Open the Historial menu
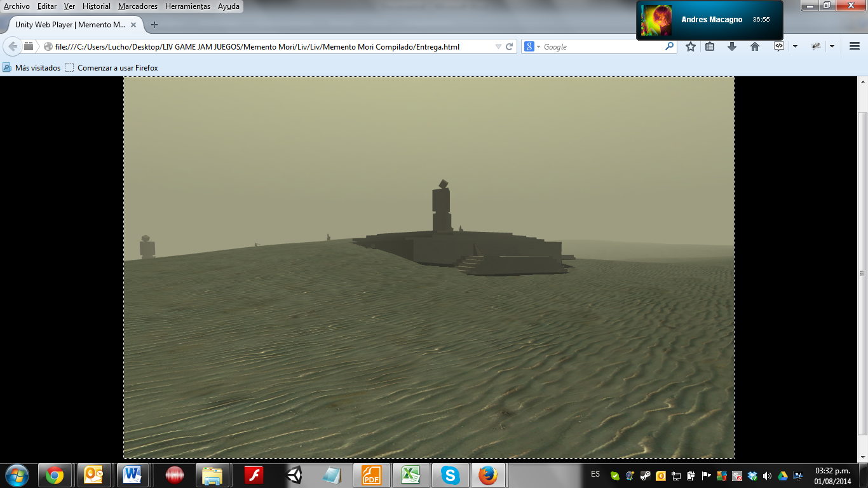 pyautogui.click(x=97, y=6)
